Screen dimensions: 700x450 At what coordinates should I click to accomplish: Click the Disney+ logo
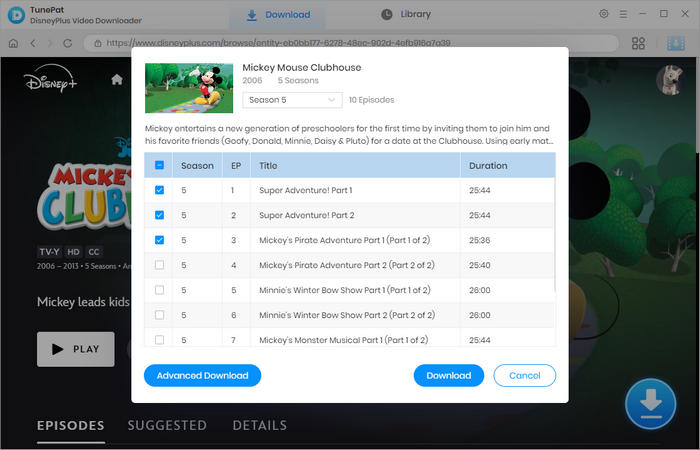pos(50,81)
